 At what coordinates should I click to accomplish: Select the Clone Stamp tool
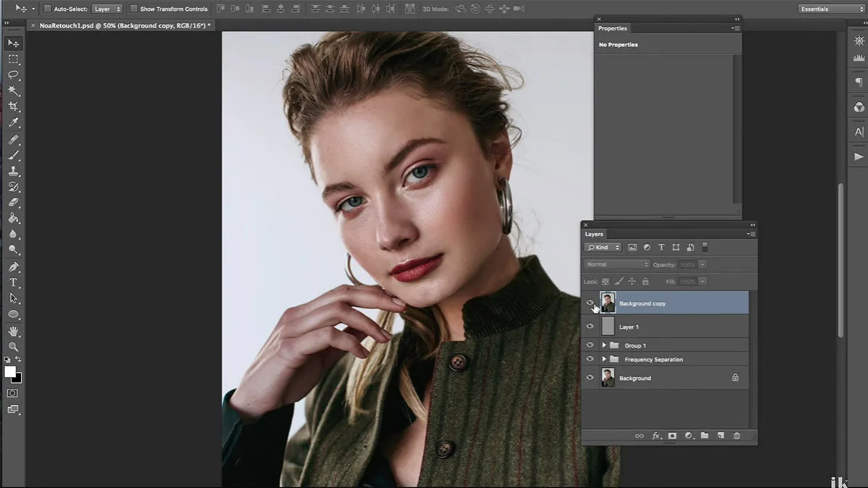click(x=13, y=172)
